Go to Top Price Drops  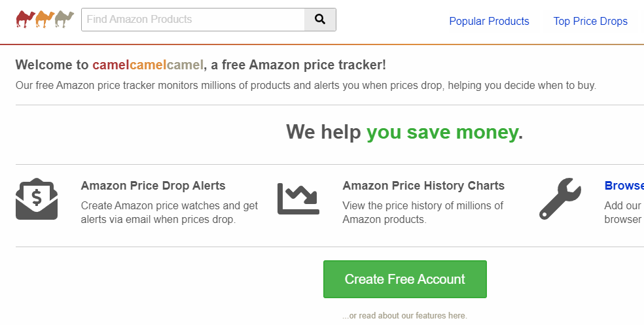click(590, 21)
